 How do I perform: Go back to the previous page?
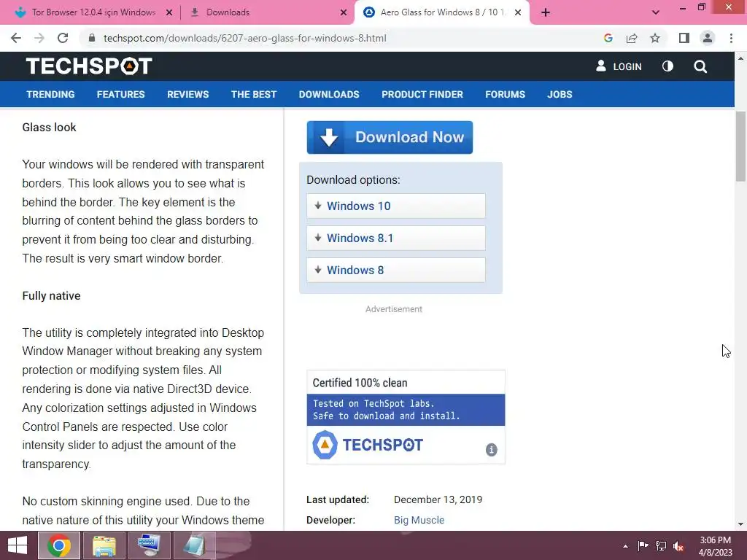pyautogui.click(x=16, y=38)
